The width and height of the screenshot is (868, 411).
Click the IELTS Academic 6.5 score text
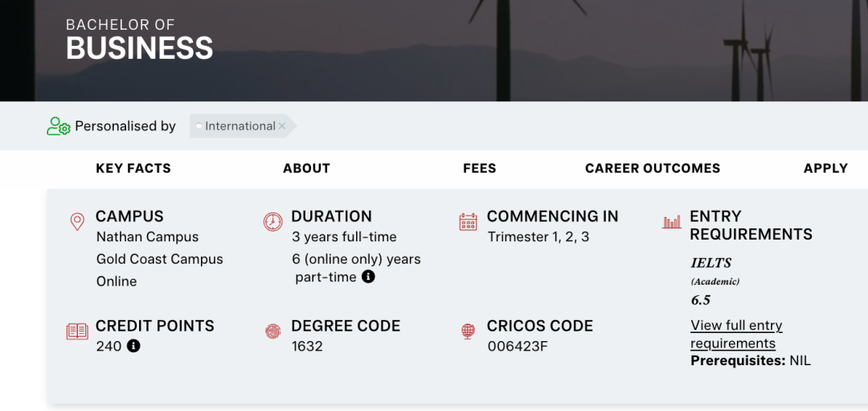(714, 282)
